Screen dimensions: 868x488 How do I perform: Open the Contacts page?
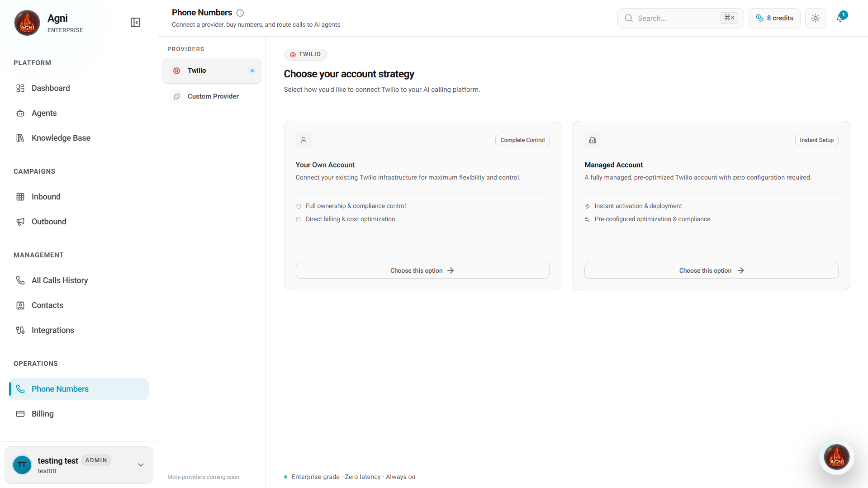79,305
